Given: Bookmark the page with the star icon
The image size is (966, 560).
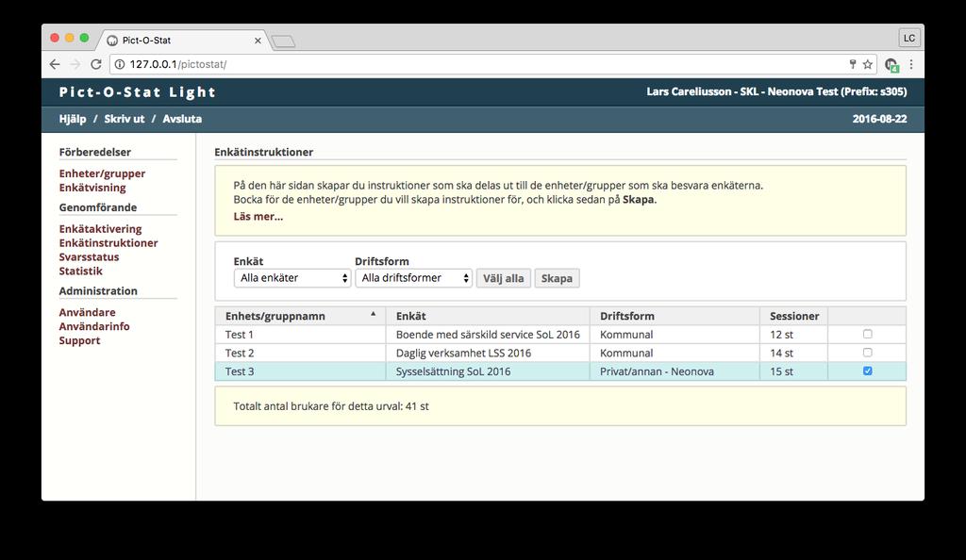Looking at the screenshot, I should point(868,64).
